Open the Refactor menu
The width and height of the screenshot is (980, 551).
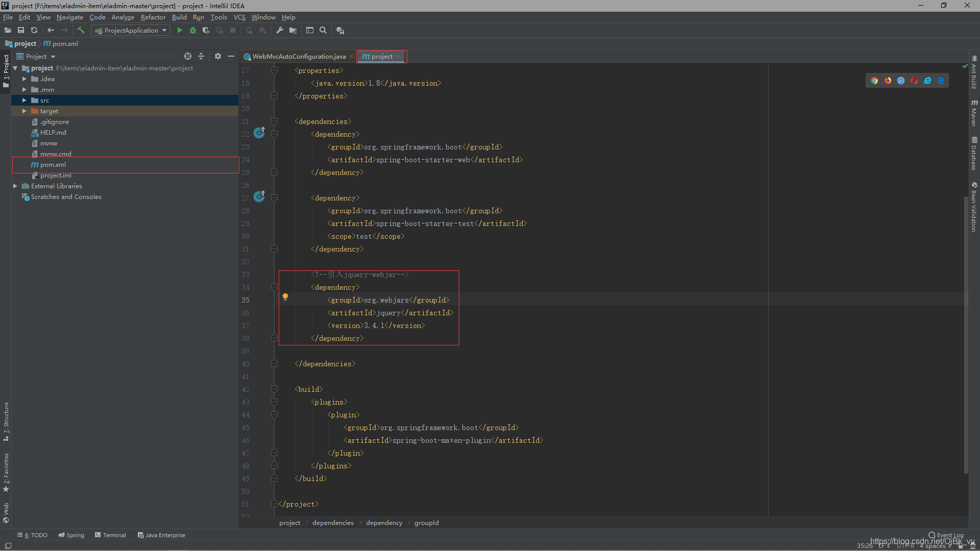coord(153,17)
